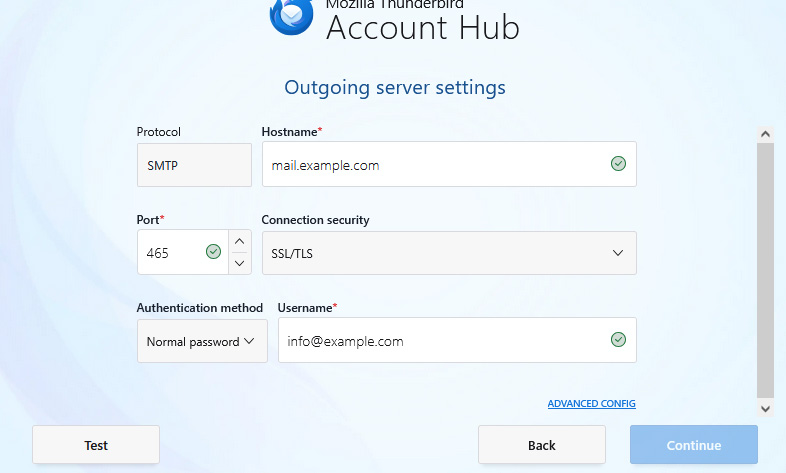Screen dimensions: 786x473
Task: Click the Outgoing server settings heading
Action: 395,88
